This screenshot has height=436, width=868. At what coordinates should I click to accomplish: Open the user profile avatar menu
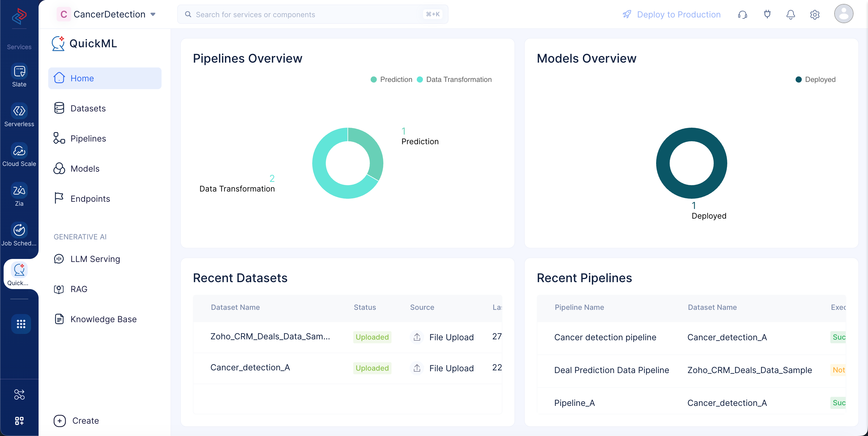[x=843, y=14]
